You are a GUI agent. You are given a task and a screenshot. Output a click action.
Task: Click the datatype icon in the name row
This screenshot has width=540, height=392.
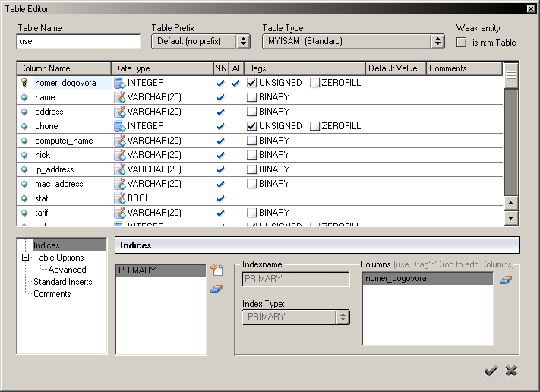click(x=120, y=97)
